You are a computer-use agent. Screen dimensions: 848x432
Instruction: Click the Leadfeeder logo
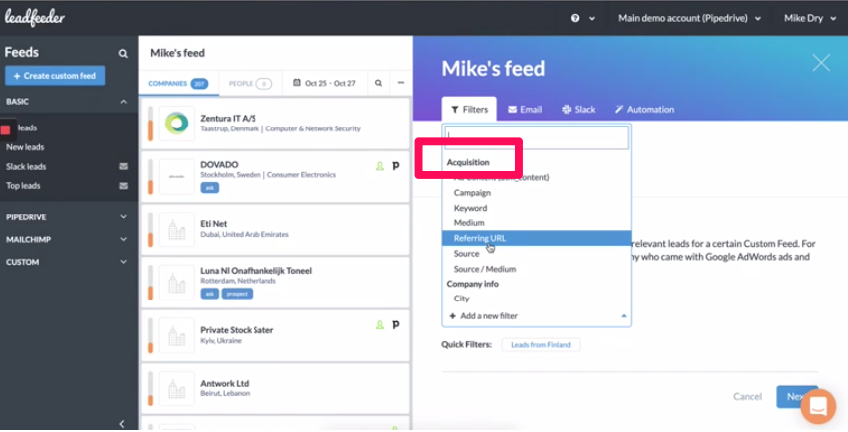point(35,18)
